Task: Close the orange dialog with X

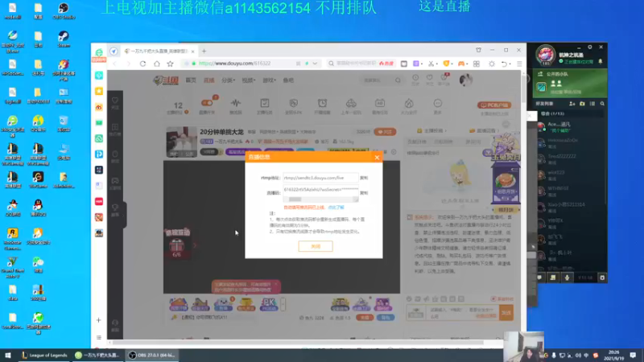Action: pyautogui.click(x=377, y=157)
